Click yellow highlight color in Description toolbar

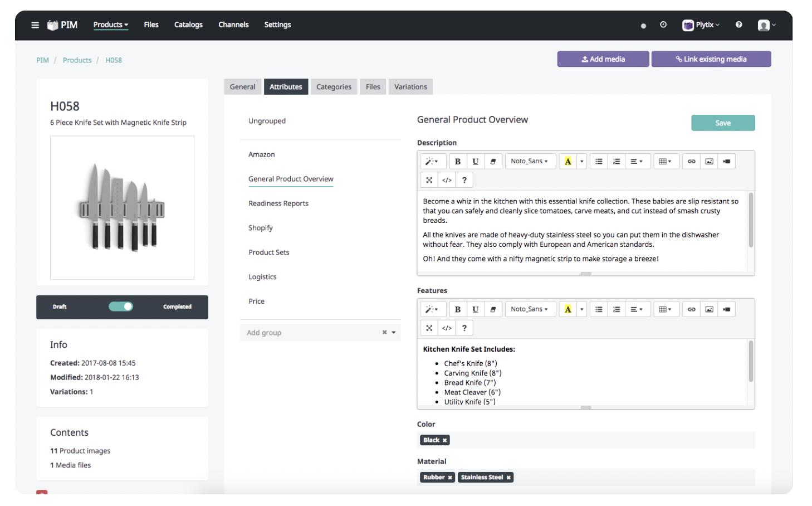pyautogui.click(x=568, y=162)
